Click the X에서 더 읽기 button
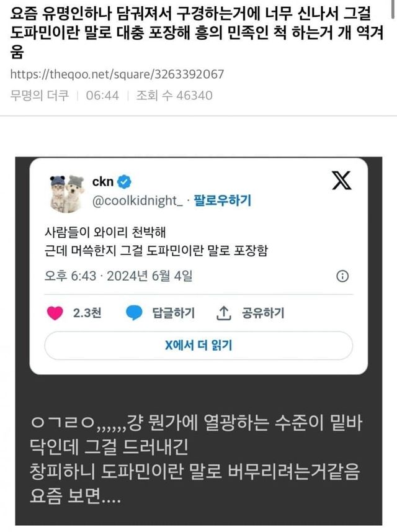The width and height of the screenshot is (397, 532). (x=198, y=345)
